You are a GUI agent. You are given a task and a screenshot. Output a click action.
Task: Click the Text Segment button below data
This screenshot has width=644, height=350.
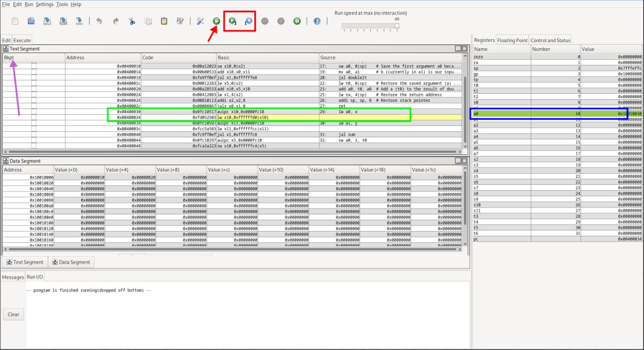point(25,262)
